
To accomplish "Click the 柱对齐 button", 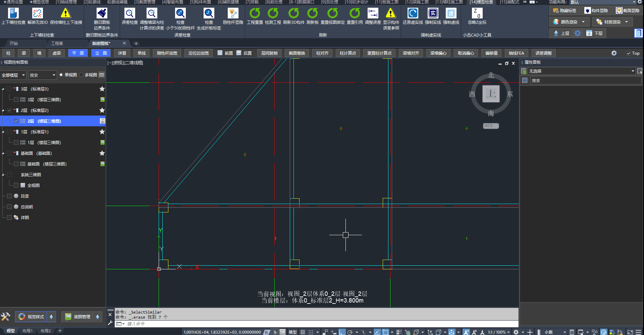I will point(322,53).
